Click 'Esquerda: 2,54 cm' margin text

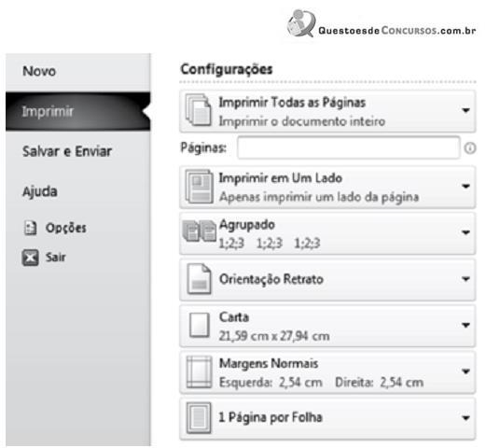(271, 382)
